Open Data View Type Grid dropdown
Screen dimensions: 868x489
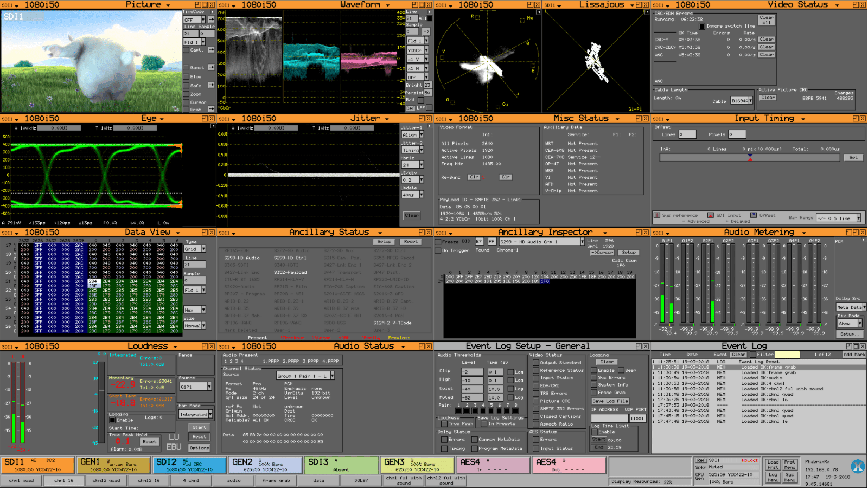click(x=195, y=249)
